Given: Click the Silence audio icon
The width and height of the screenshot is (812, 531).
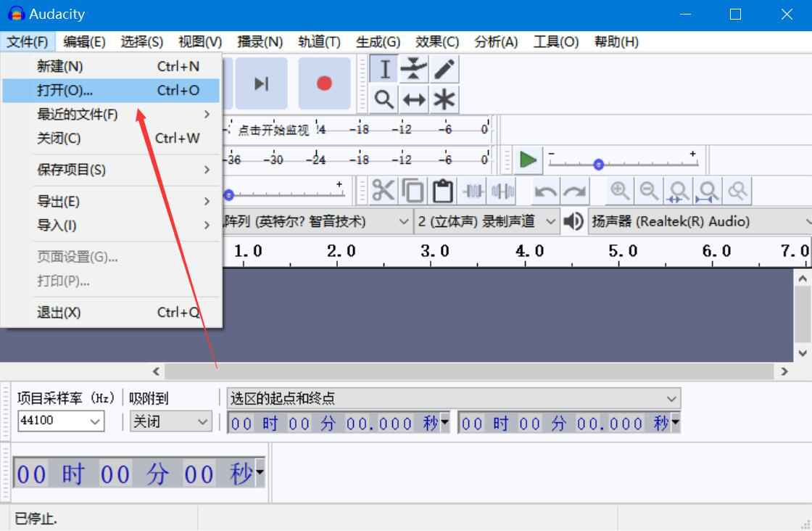Looking at the screenshot, I should point(503,191).
